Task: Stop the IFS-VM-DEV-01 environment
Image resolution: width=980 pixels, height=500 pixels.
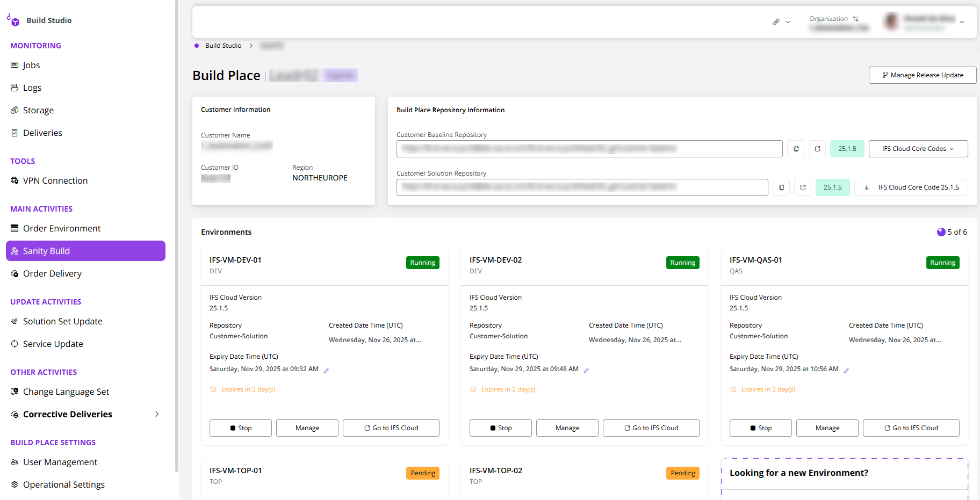Action: point(241,428)
